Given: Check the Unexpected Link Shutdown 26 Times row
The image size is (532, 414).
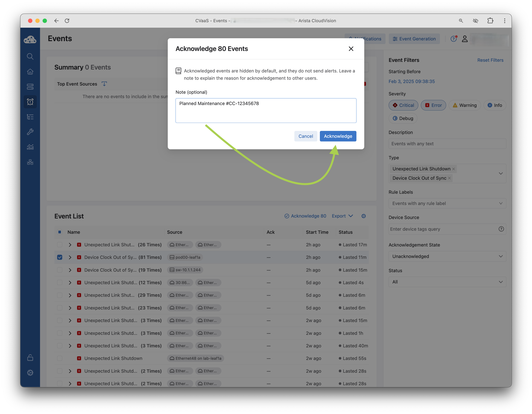Looking at the screenshot, I should pos(60,245).
